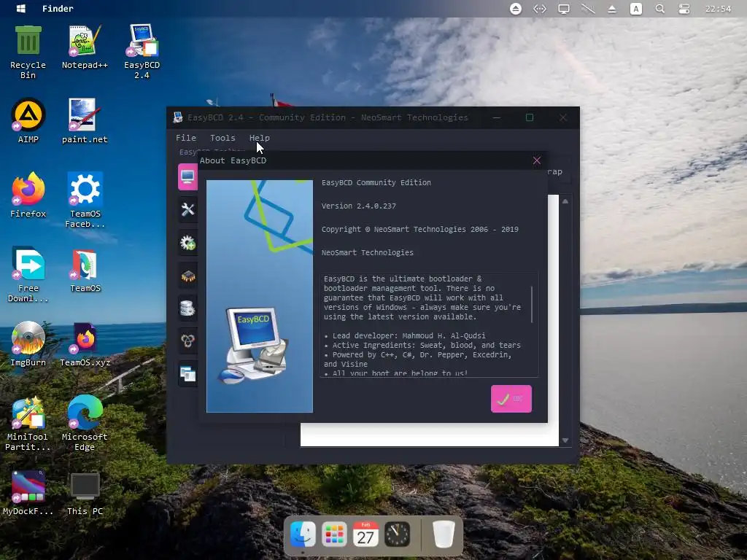The image size is (747, 560).
Task: Select View Settings sidebar icon in EasyBCD
Action: tap(187, 176)
